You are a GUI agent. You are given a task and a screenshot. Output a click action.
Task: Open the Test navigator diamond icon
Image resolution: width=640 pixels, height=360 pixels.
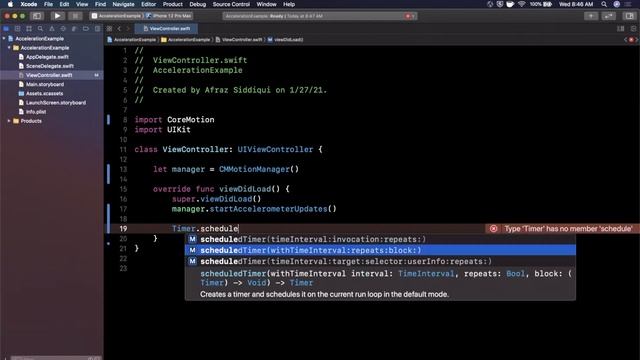[x=63, y=29]
